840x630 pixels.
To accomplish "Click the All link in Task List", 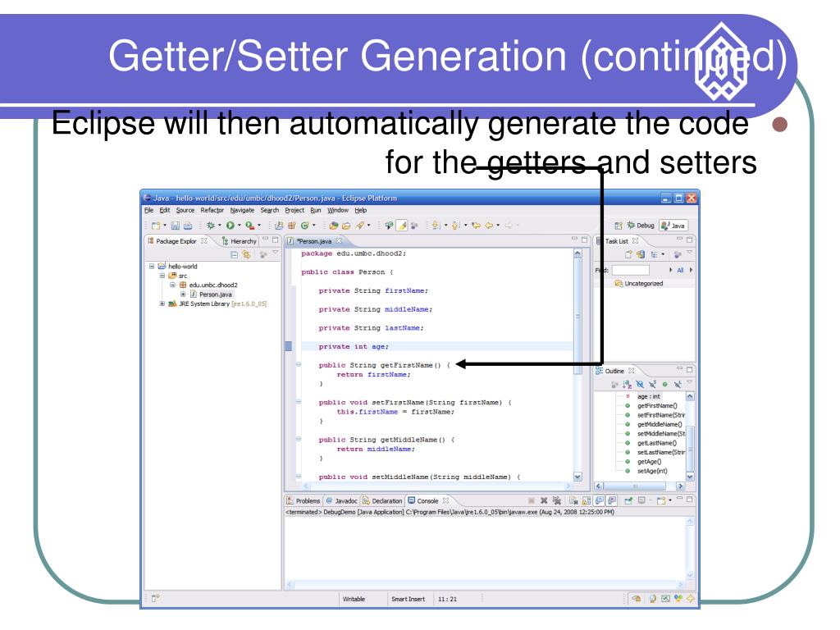I will point(680,271).
